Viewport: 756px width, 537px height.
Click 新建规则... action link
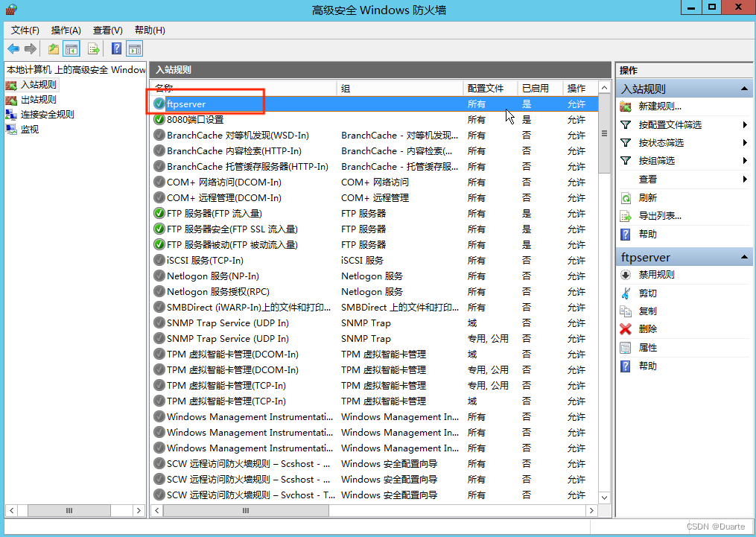660,107
